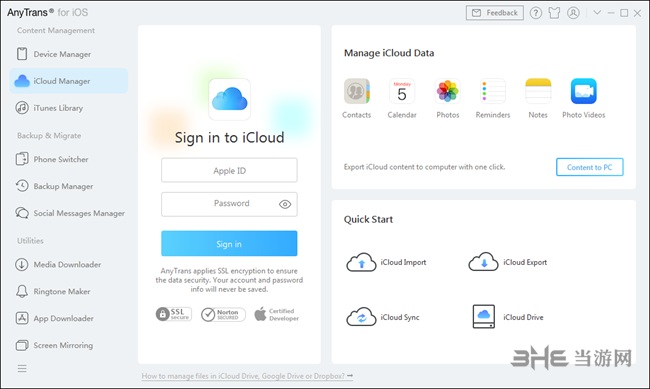Screen dimensions: 650x389
Task: Click the App Downloader icon
Action: 22,318
